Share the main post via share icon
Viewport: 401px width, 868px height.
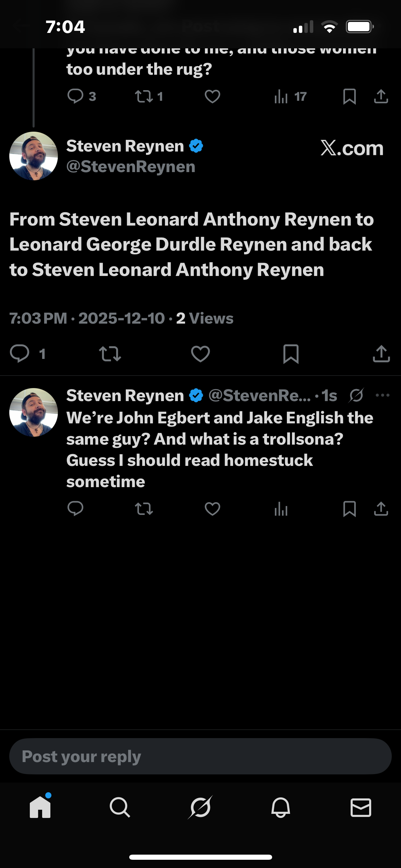pos(381,354)
